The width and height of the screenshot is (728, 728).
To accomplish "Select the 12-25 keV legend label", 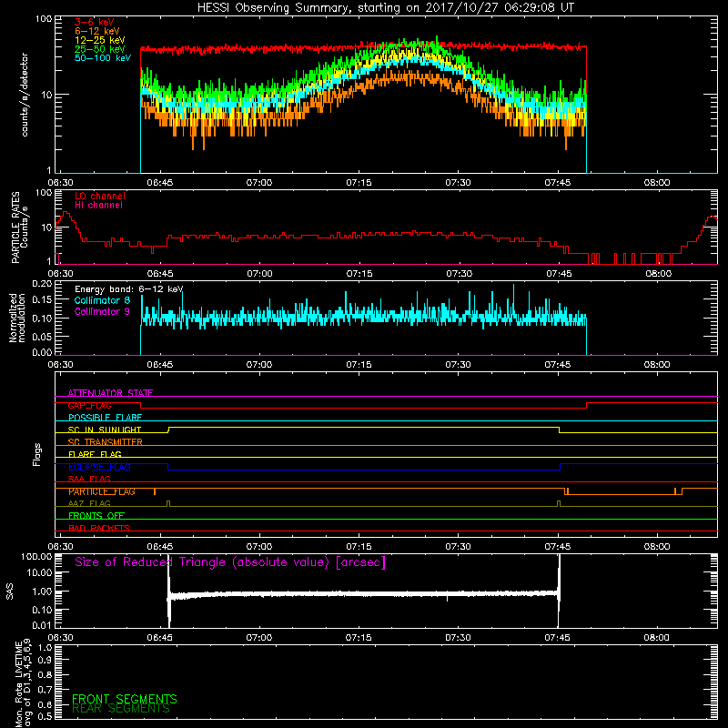I will (x=100, y=40).
